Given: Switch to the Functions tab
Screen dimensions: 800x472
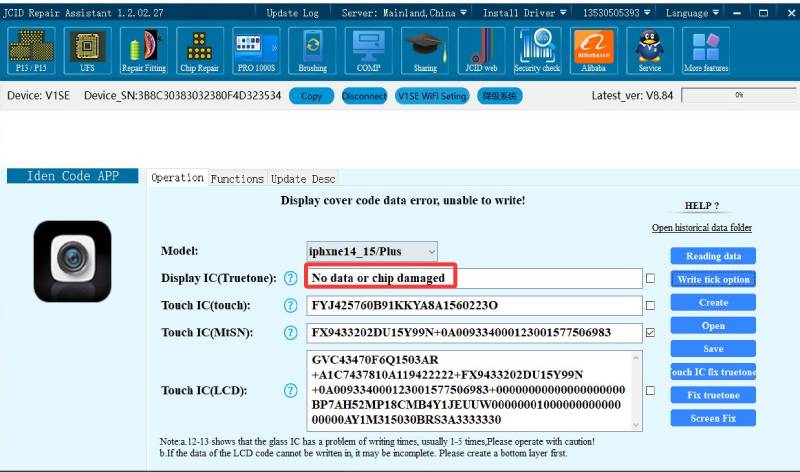Looking at the screenshot, I should [237, 179].
